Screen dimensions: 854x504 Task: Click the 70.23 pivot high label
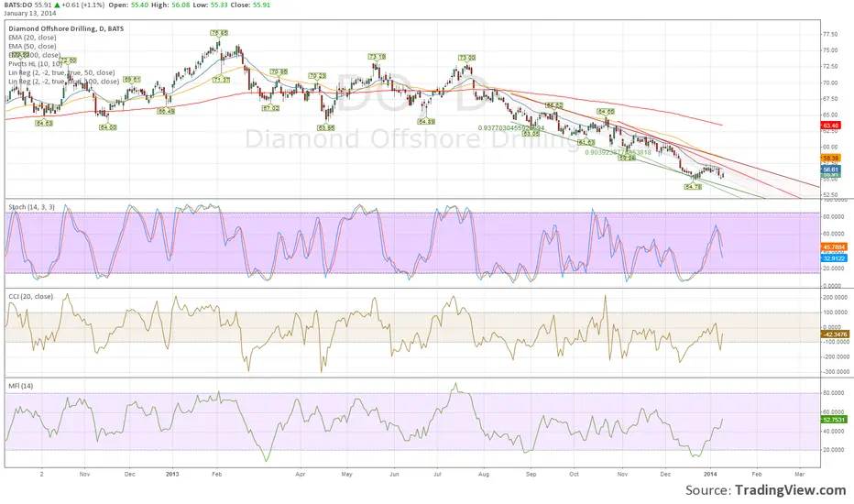317,76
